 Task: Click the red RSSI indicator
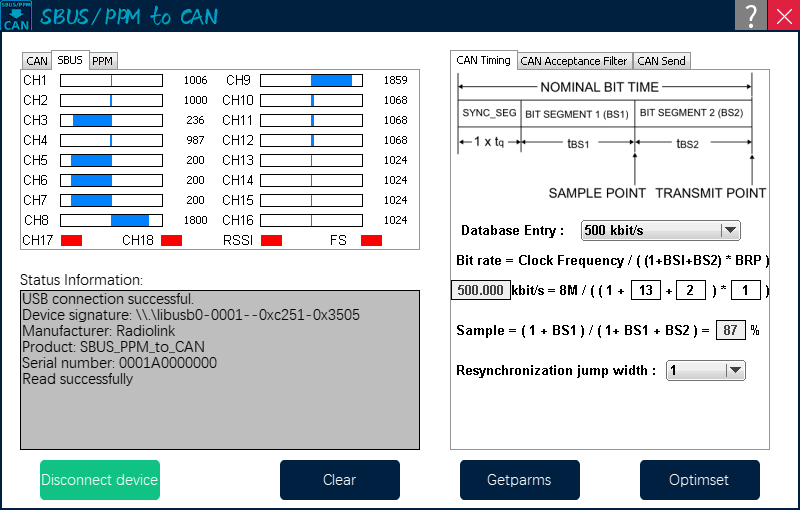click(271, 240)
